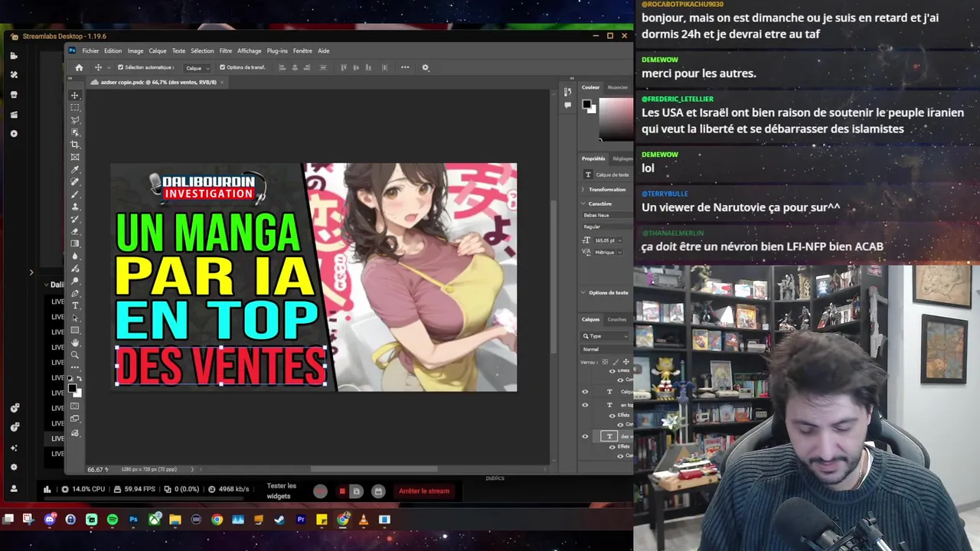Select the Rectangular Marquee tool

click(75, 108)
